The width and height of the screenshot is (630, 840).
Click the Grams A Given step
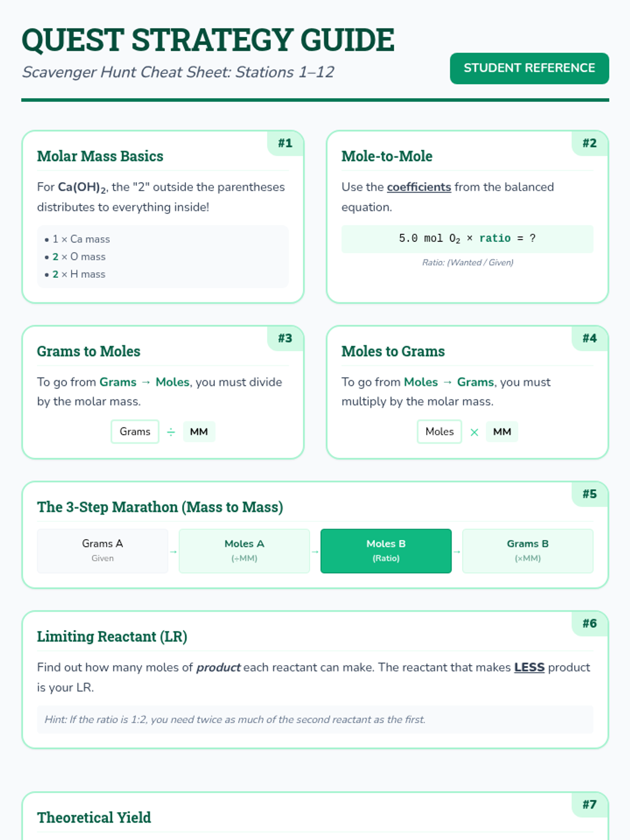pyautogui.click(x=102, y=551)
